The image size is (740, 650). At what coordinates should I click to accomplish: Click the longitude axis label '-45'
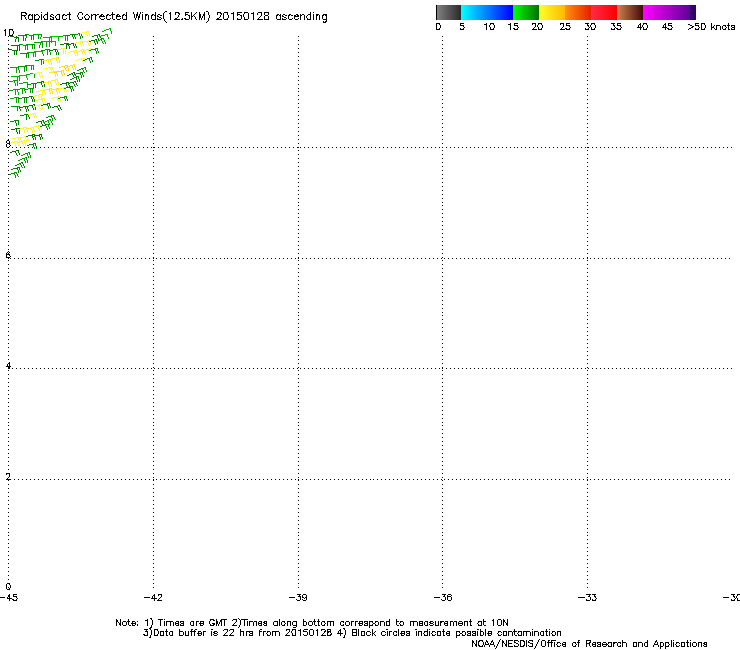pyautogui.click(x=9, y=598)
